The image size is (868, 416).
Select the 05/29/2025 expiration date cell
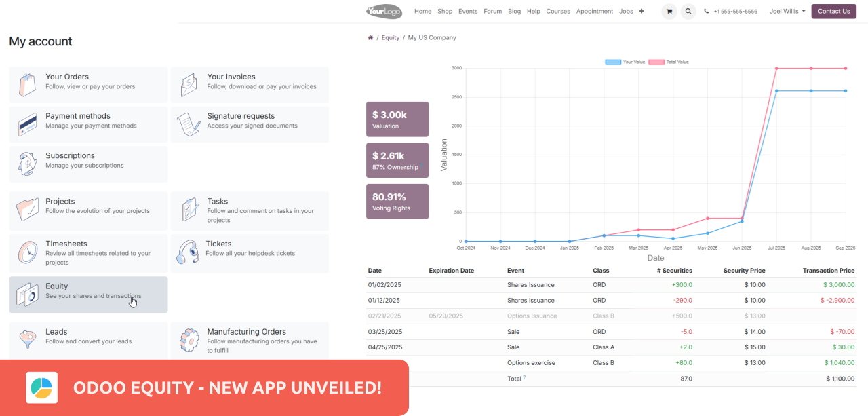(446, 316)
